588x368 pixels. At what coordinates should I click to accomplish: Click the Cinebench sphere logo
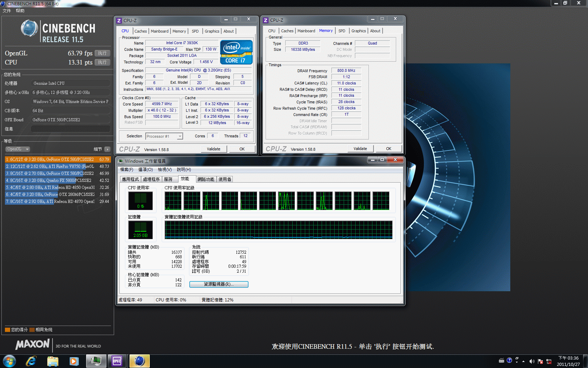pos(29,29)
